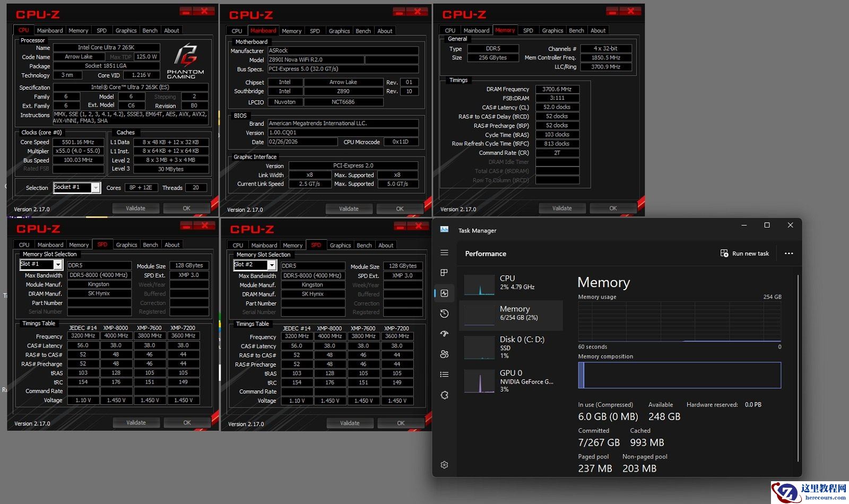This screenshot has width=849, height=504.
Task: Select Performance icon in Task Manager sidebar
Action: pyautogui.click(x=444, y=293)
